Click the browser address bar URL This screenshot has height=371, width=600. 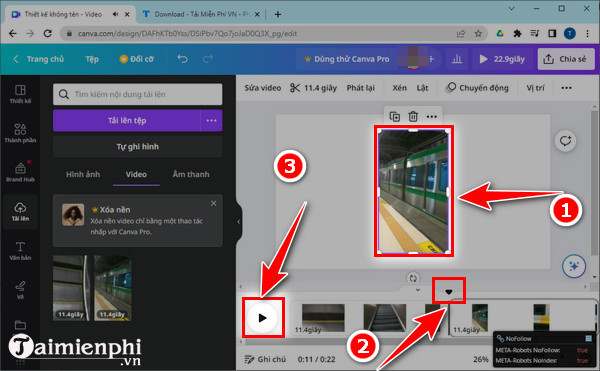[188, 34]
